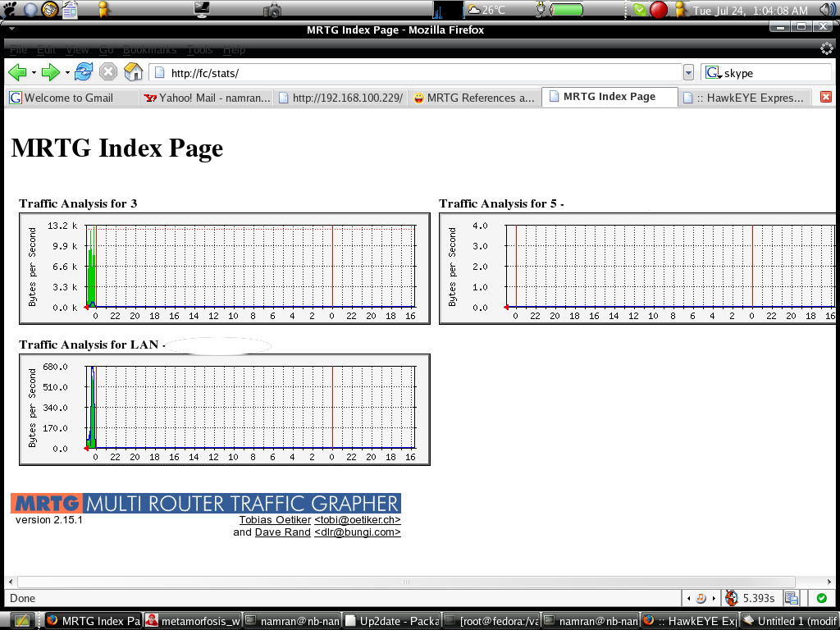Click the green checkmark status bar icon
The image size is (840, 630).
pyautogui.click(x=821, y=598)
